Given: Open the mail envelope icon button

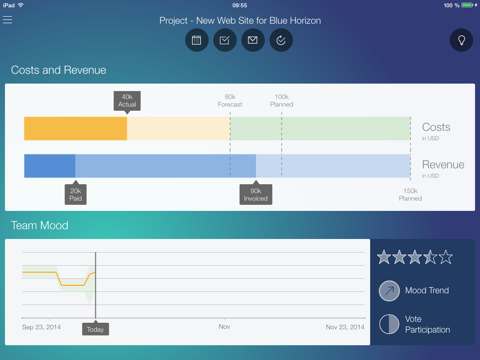Looking at the screenshot, I should [x=253, y=40].
